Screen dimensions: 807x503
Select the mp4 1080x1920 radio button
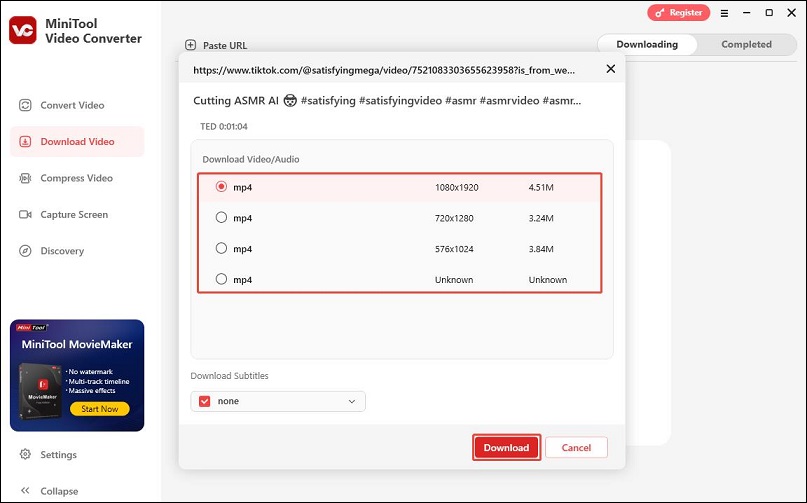tap(221, 187)
